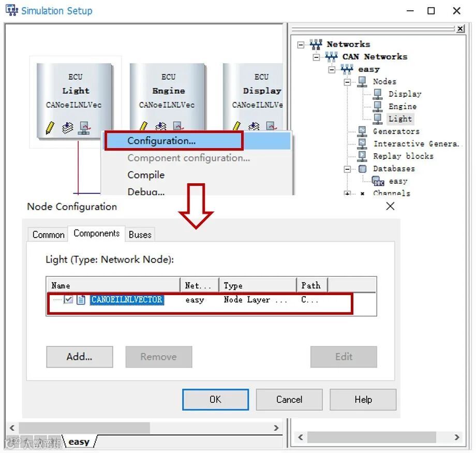
Task: Select Engine node in tree
Action: 403,107
